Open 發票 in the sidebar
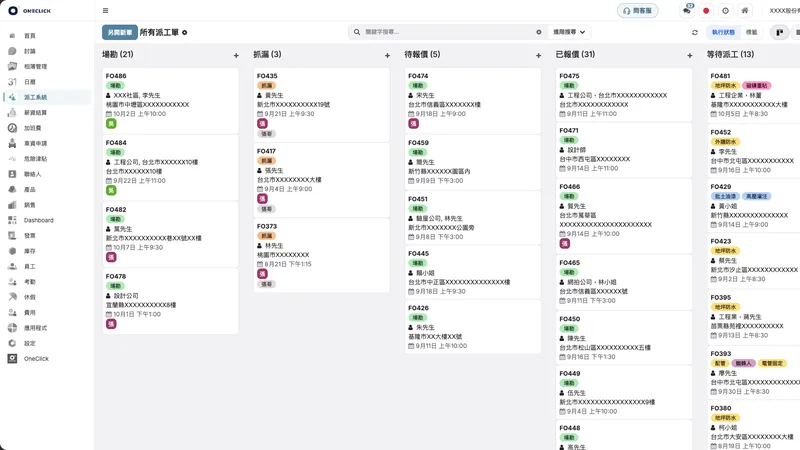The width and height of the screenshot is (800, 450). [30, 236]
